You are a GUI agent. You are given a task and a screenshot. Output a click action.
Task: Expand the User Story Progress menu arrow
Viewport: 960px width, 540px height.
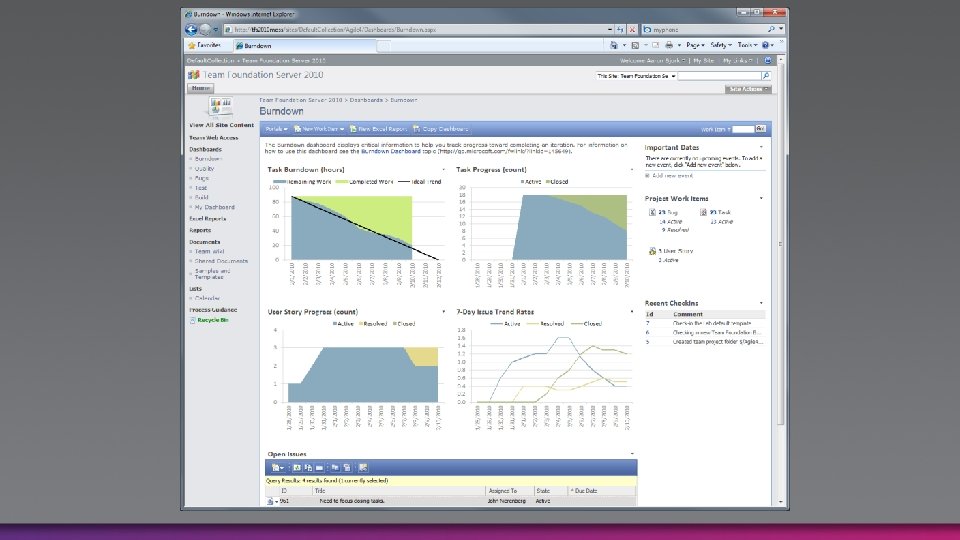[443, 312]
